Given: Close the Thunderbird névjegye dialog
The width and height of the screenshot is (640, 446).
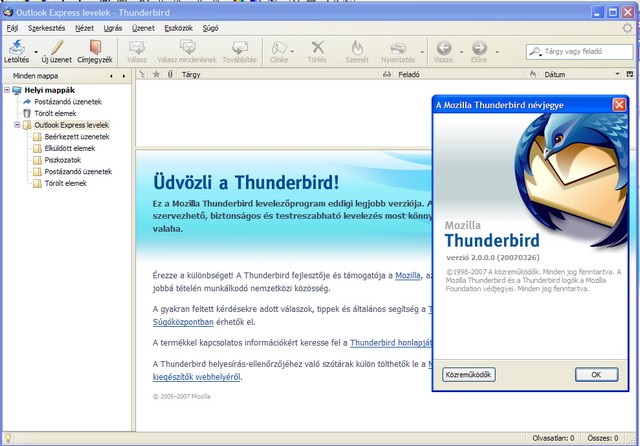Looking at the screenshot, I should 619,105.
